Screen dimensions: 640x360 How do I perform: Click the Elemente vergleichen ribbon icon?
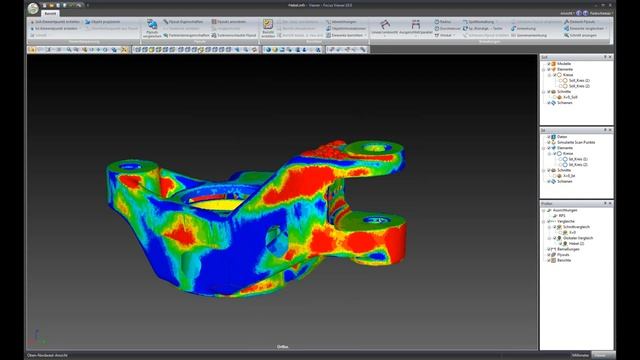[x=566, y=29]
